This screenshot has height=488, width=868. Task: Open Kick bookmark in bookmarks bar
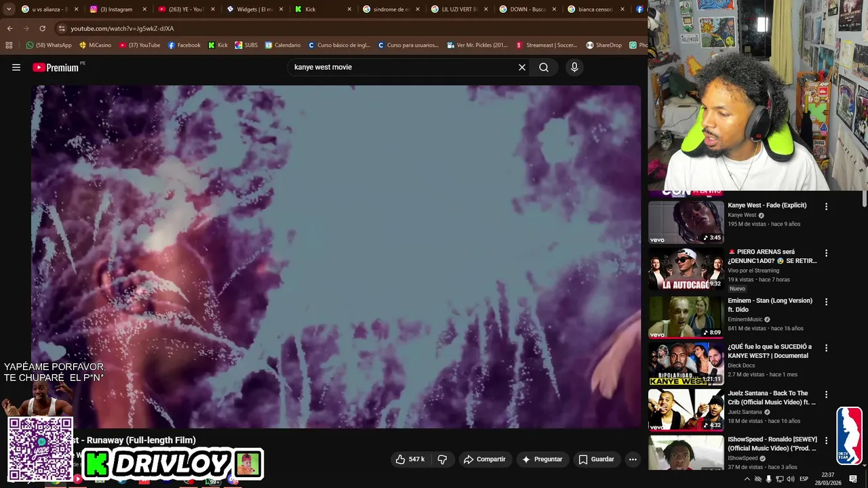coord(218,45)
